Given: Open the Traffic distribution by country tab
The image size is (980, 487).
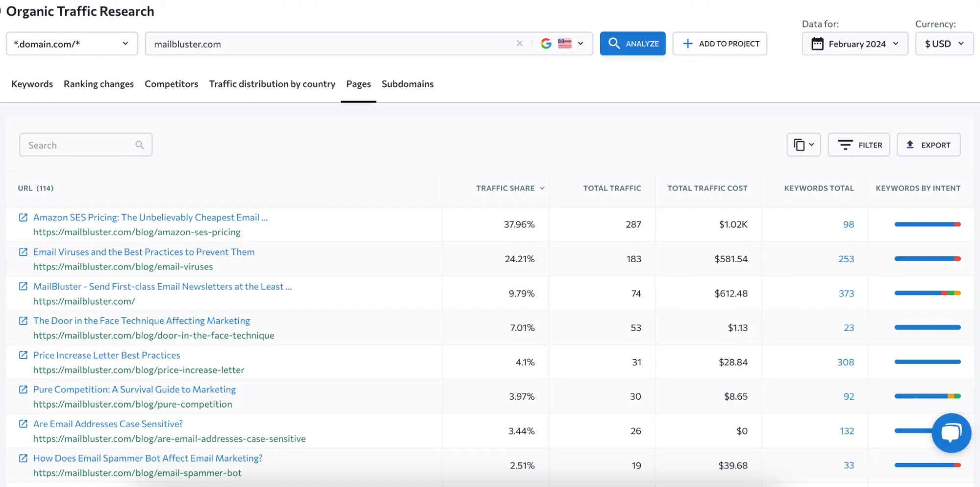Looking at the screenshot, I should [272, 84].
